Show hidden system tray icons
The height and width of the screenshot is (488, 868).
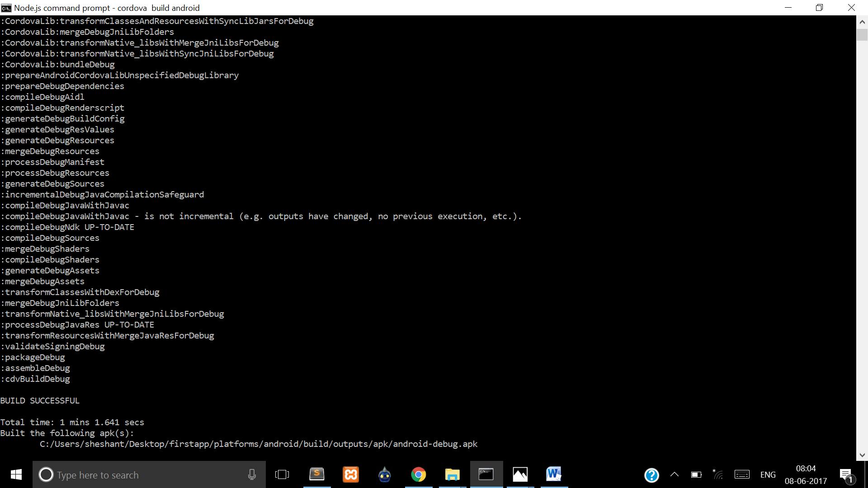[675, 474]
